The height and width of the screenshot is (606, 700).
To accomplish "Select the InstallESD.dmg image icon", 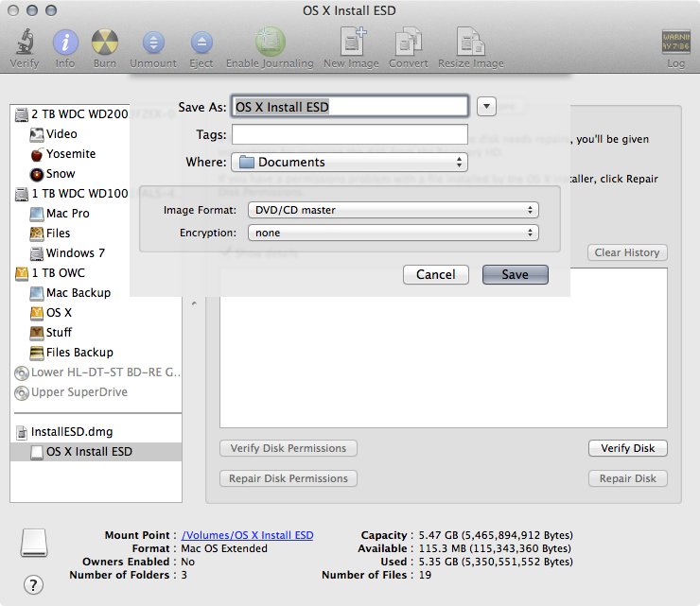I will [x=22, y=432].
